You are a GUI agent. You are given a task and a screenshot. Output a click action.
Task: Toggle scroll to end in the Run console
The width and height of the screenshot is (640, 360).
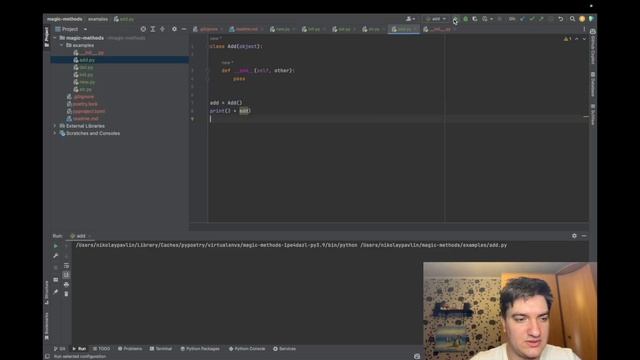click(67, 275)
